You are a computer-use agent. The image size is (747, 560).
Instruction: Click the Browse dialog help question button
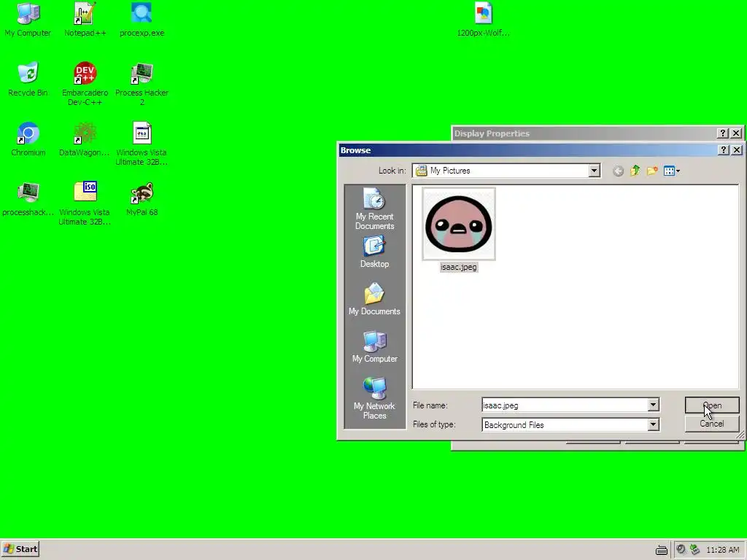coord(723,150)
